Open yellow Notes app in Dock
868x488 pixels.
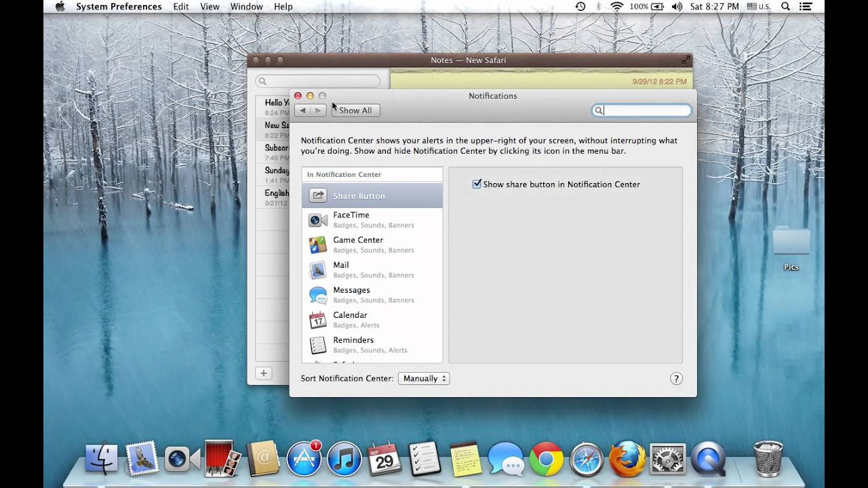[x=465, y=459]
